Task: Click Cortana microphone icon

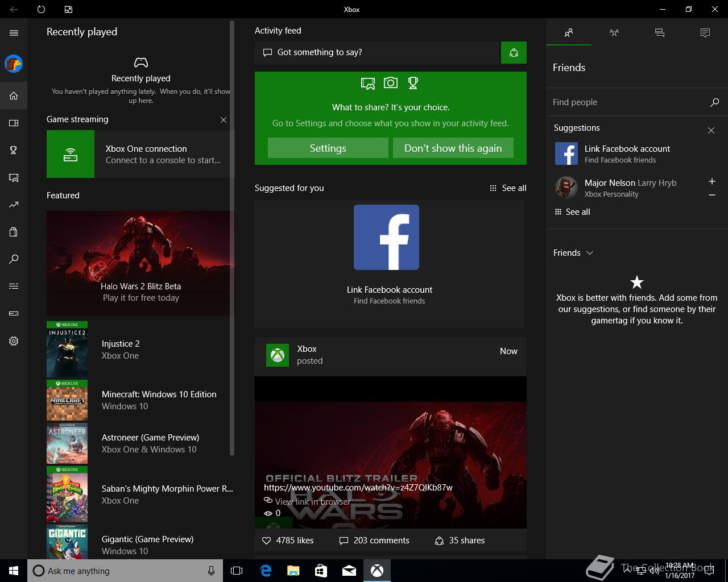Action: tap(211, 571)
